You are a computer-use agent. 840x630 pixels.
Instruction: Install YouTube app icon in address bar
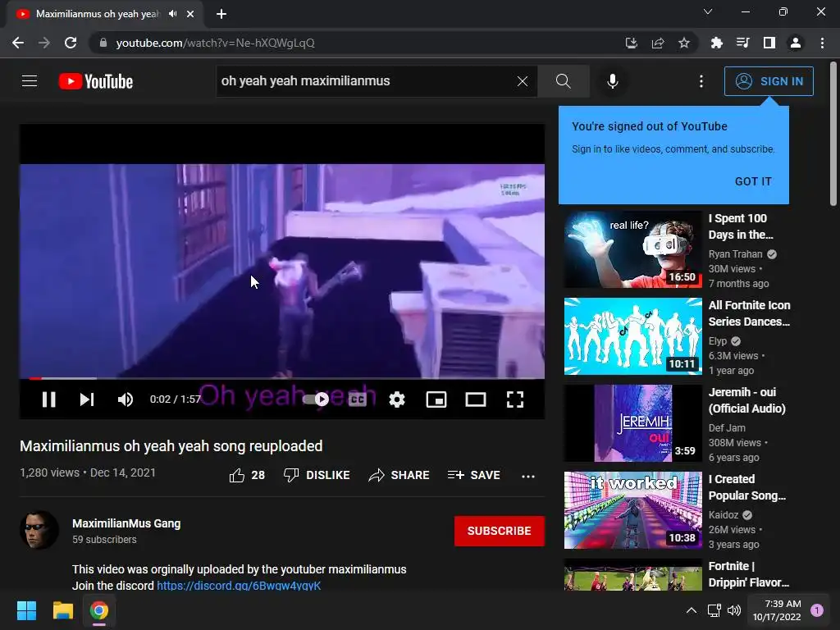632,43
